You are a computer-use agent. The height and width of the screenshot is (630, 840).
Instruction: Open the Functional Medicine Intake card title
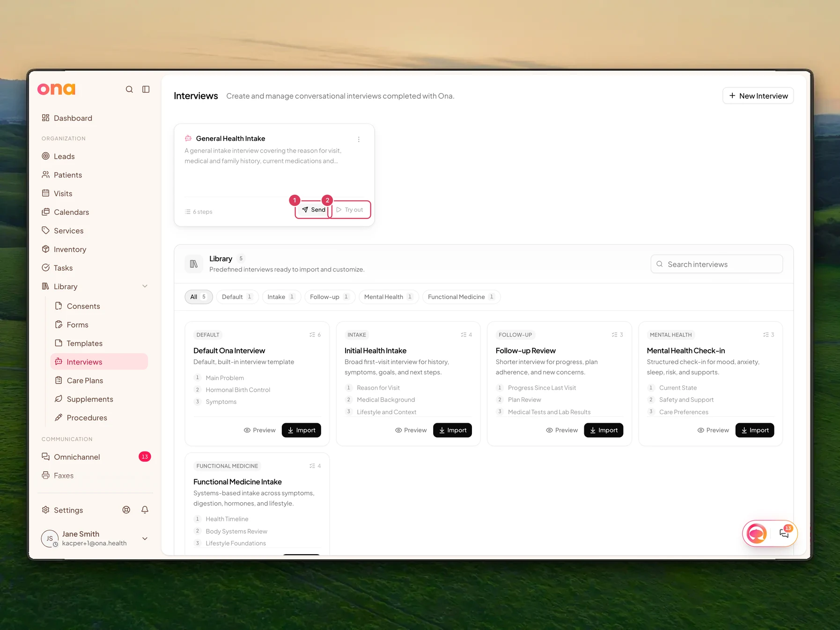(237, 482)
